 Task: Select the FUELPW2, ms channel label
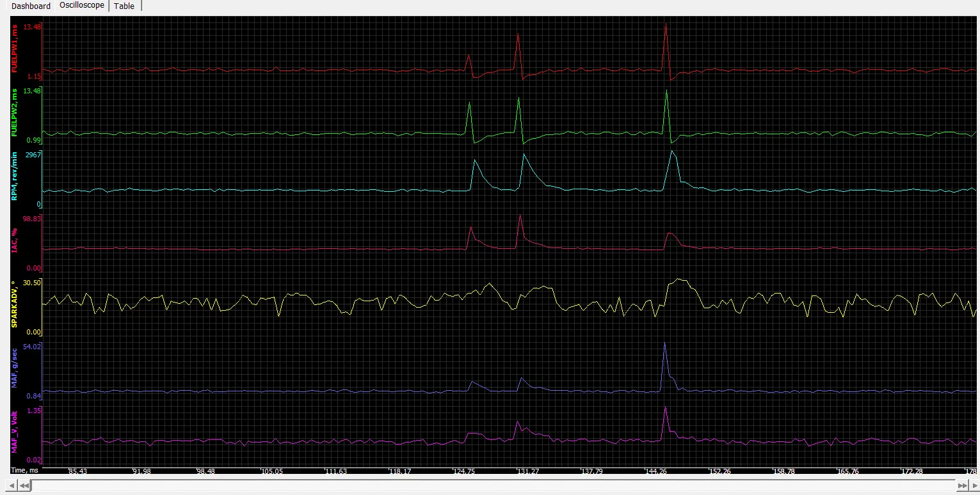point(15,114)
